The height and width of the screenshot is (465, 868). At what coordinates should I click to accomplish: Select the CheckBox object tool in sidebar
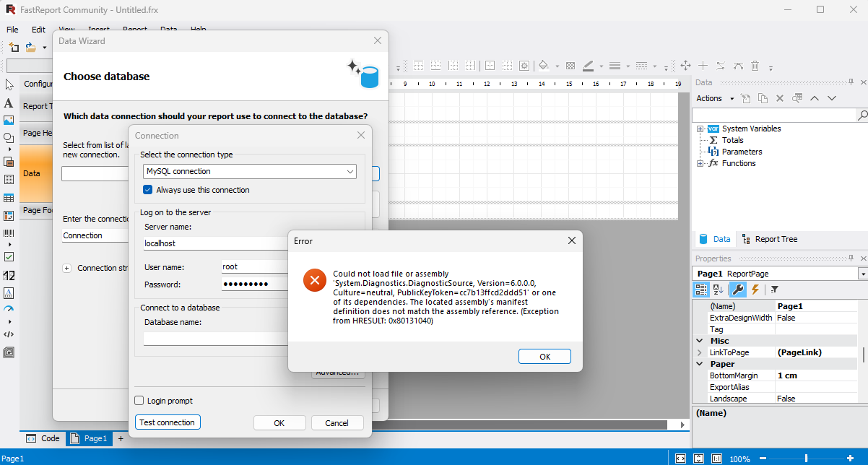pyautogui.click(x=9, y=256)
